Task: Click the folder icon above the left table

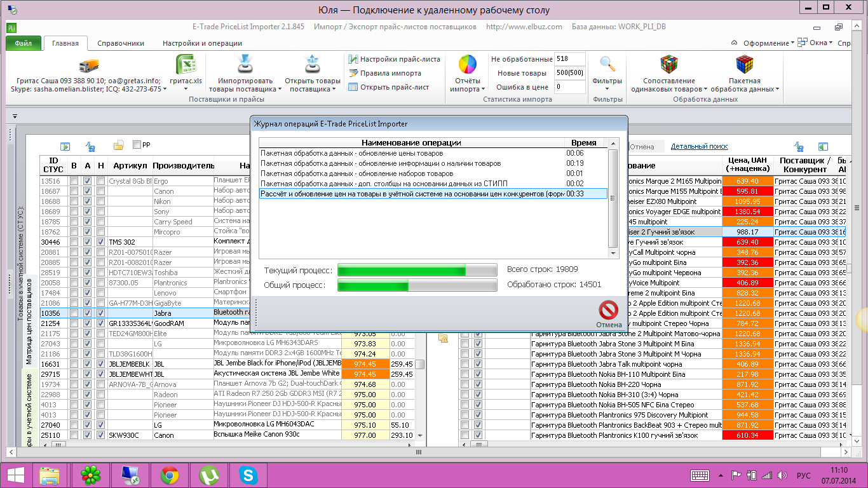Action: coord(118,146)
